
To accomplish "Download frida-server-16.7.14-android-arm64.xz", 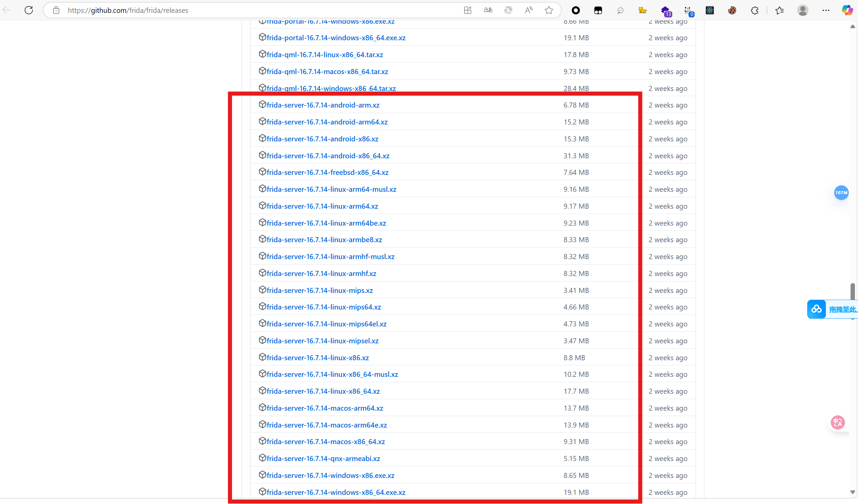I will 327,122.
